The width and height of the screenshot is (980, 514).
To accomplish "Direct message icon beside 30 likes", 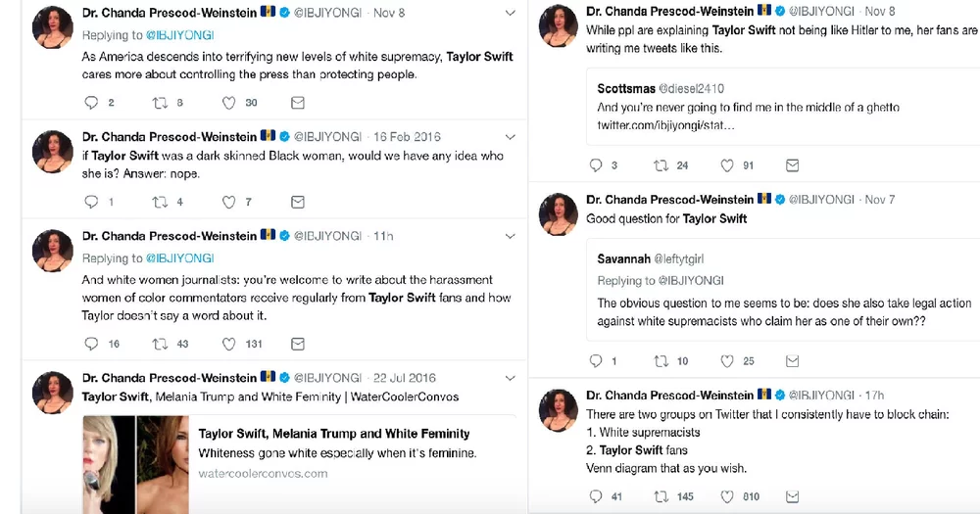I will click(298, 102).
